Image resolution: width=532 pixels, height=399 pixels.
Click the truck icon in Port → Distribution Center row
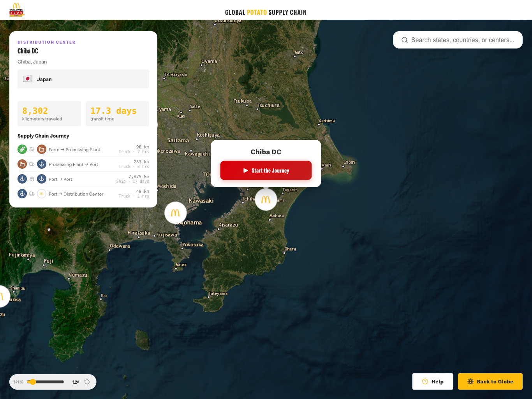pos(32,194)
